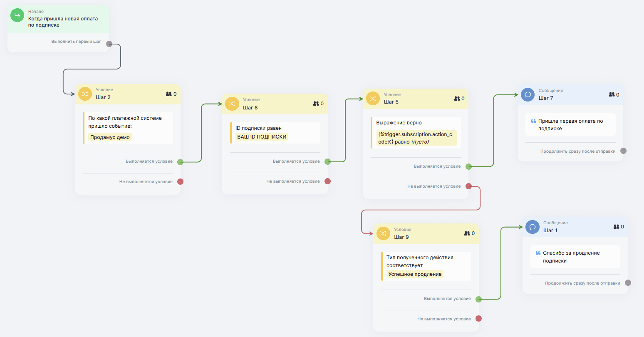Select the 'Продамус демо' payment system tag

click(110, 137)
